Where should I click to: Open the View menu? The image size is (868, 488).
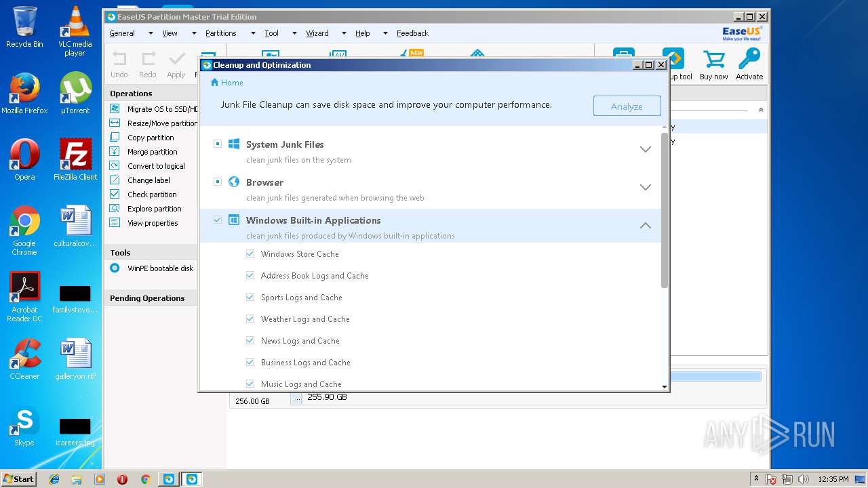[x=170, y=33]
